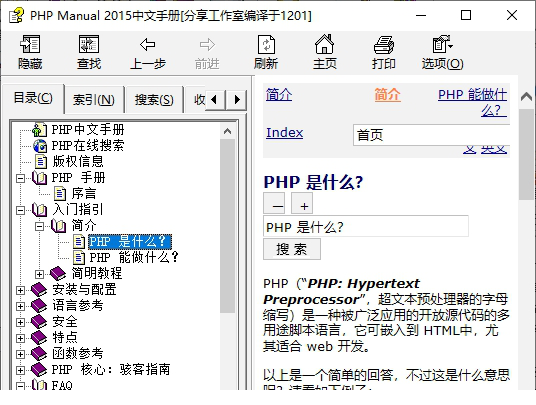Click the 打印 (Print) printer icon
This screenshot has height=405, width=536.
[384, 44]
